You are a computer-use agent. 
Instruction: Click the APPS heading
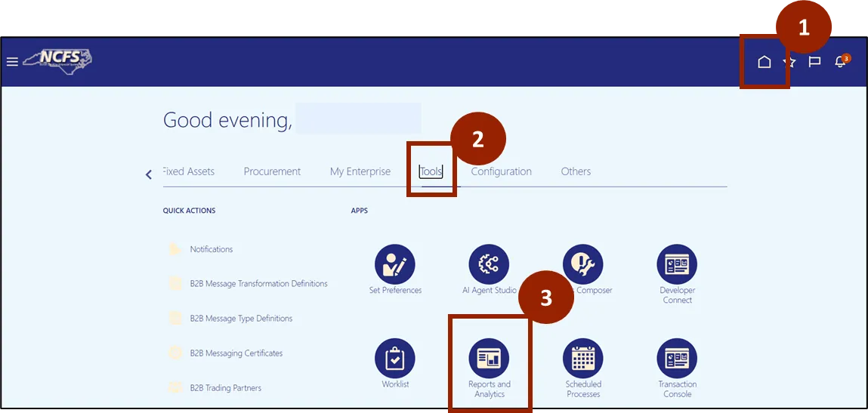click(360, 211)
